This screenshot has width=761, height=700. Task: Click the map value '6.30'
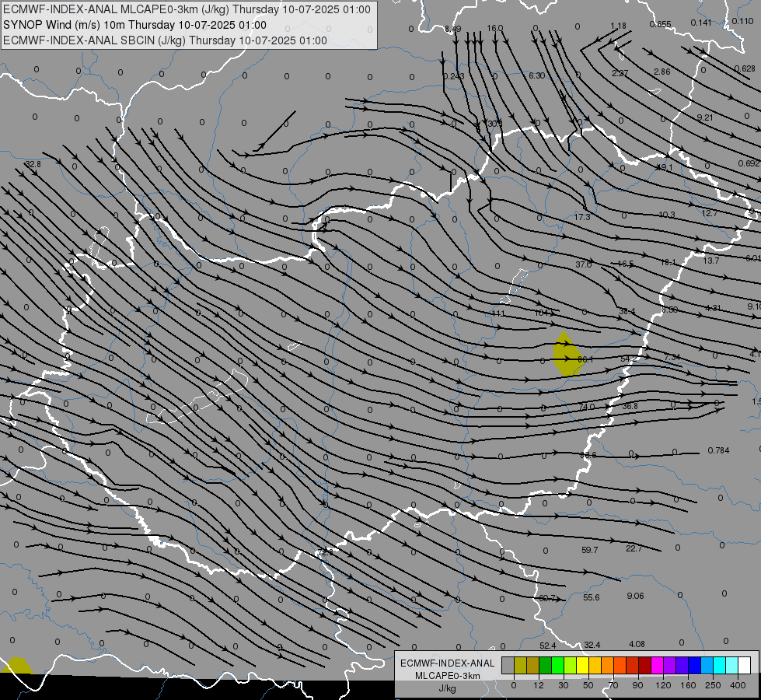point(536,75)
